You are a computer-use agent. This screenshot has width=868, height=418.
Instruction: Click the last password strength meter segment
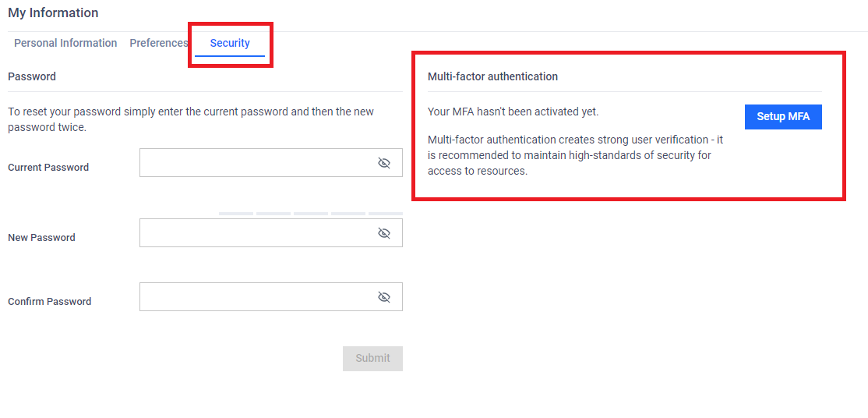coord(386,214)
